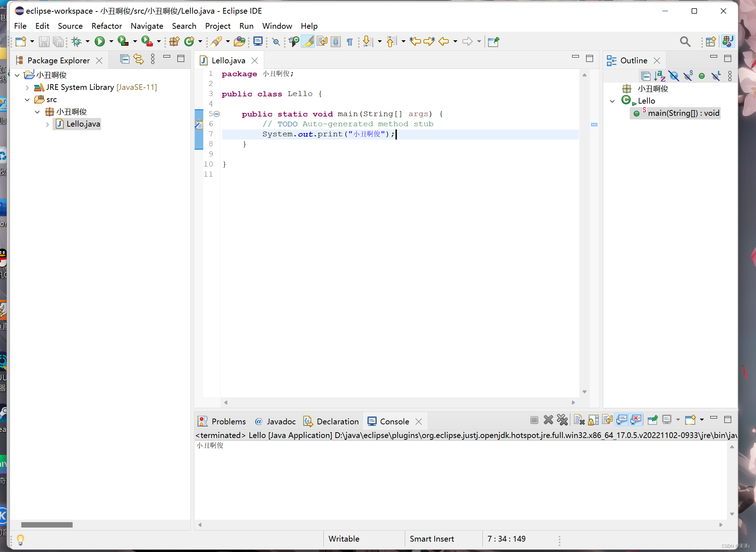Select Lello.java in Package Explorer
This screenshot has height=552, width=756.
[x=83, y=124]
